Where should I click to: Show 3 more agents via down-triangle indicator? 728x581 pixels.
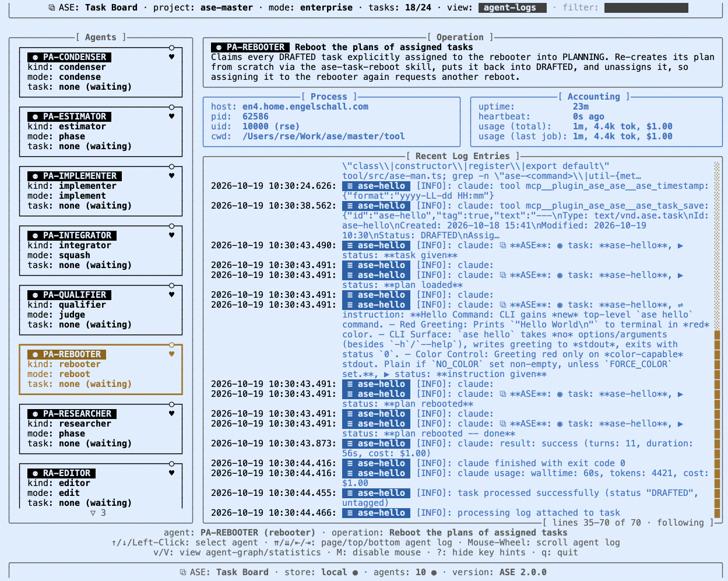click(98, 513)
